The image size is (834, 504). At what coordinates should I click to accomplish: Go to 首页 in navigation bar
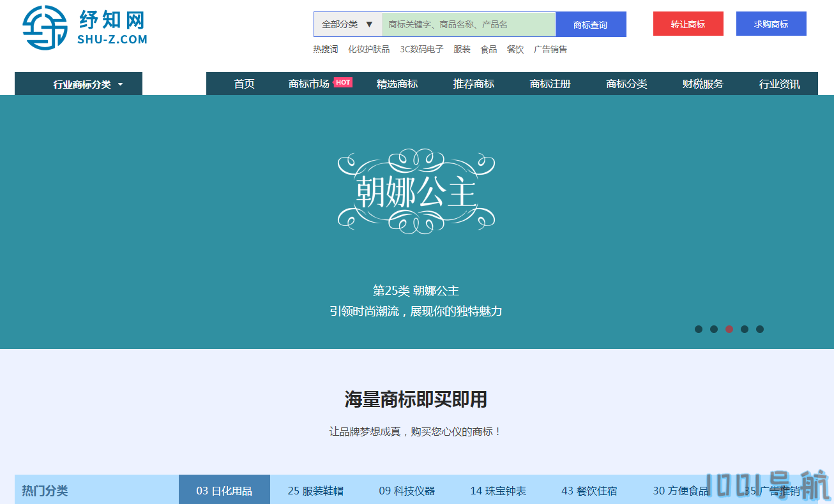[x=245, y=84]
